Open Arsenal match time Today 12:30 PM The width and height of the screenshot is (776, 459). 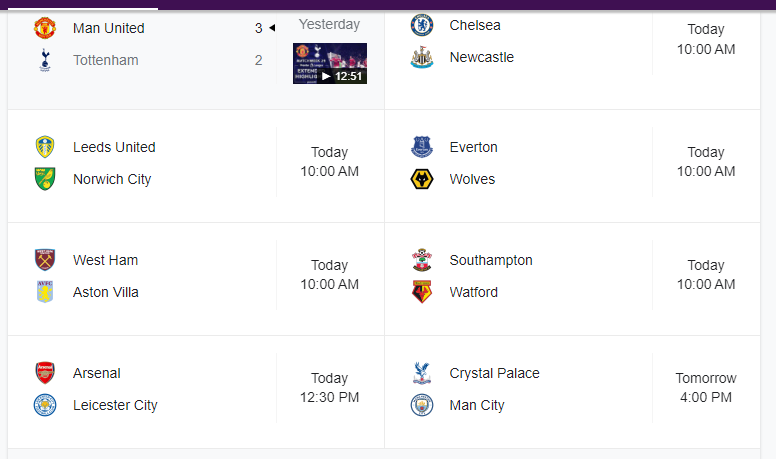tap(330, 388)
